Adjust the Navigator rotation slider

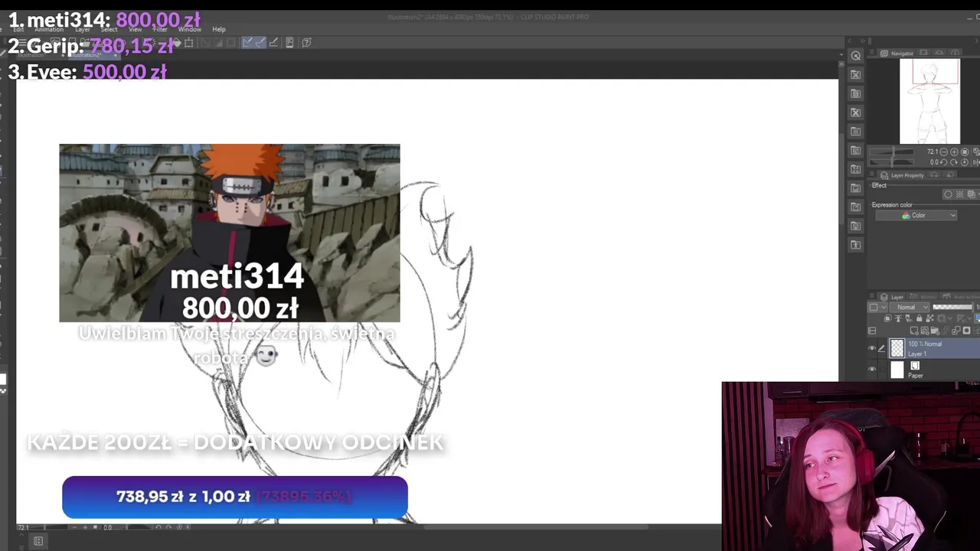tap(892, 162)
